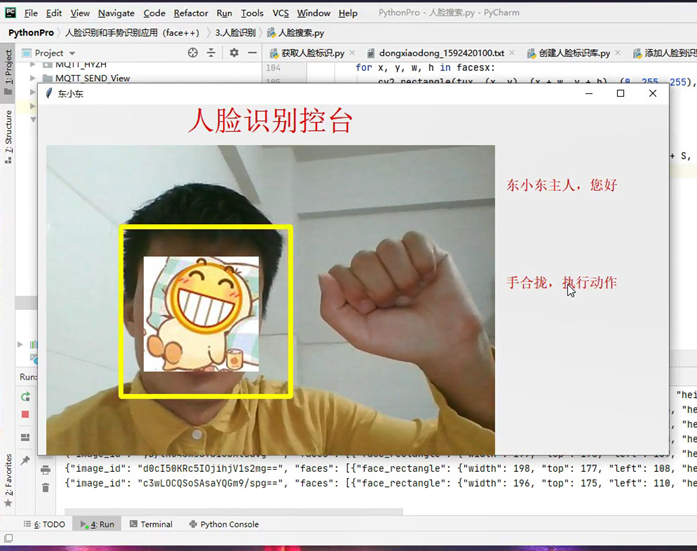Screen dimensions: 697x551
Task: Toggle the Structure tool window
Action: click(x=8, y=137)
